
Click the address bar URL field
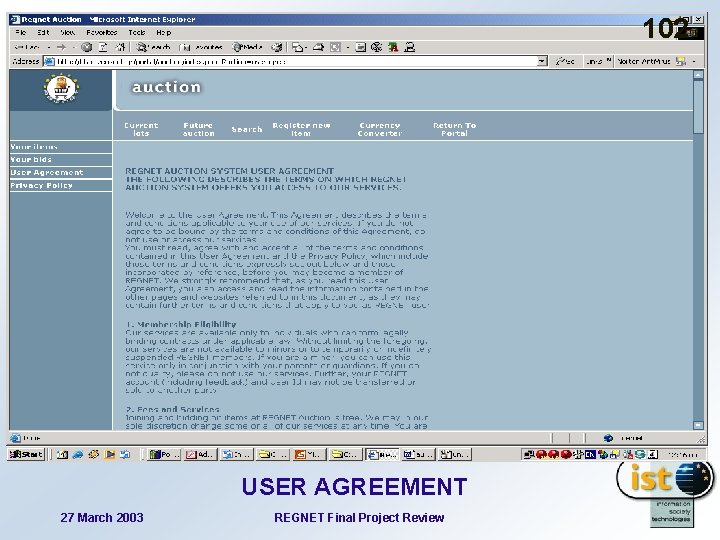(x=296, y=61)
